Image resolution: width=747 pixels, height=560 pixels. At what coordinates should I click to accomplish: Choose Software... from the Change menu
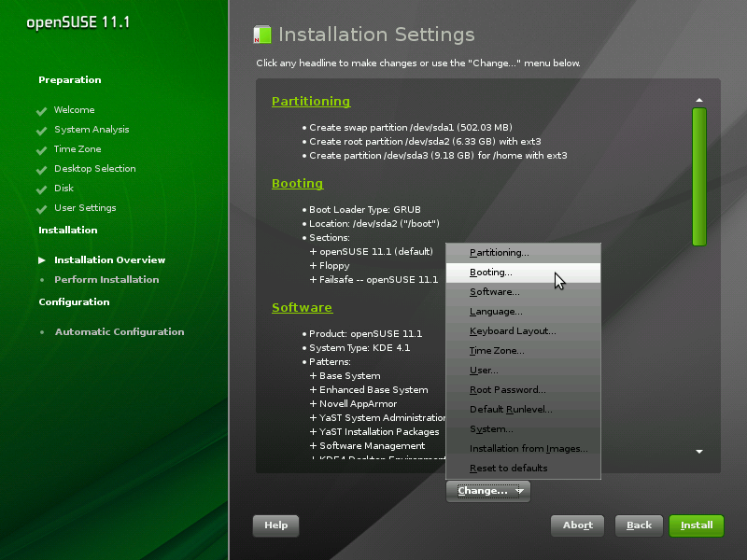tap(523, 292)
